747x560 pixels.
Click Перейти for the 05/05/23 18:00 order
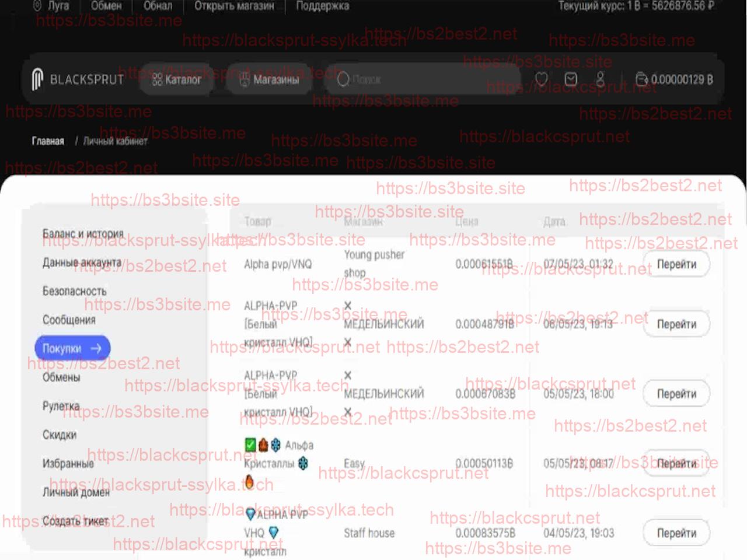coord(676,394)
